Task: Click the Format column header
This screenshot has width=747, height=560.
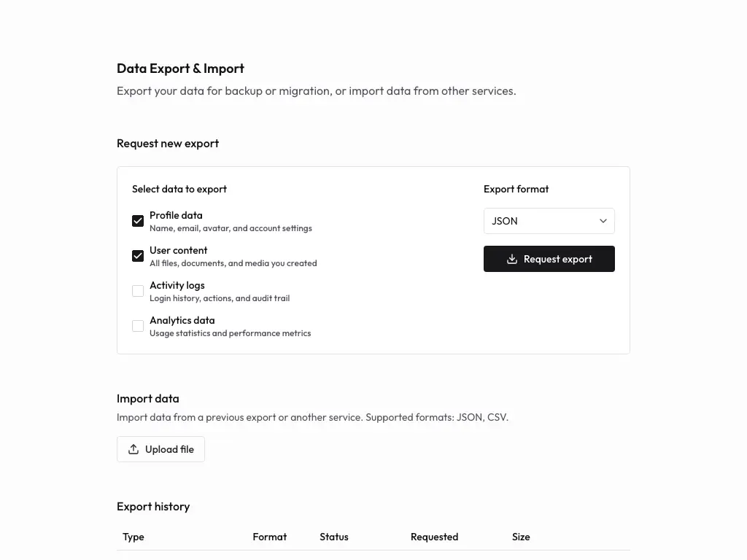Action: [270, 537]
